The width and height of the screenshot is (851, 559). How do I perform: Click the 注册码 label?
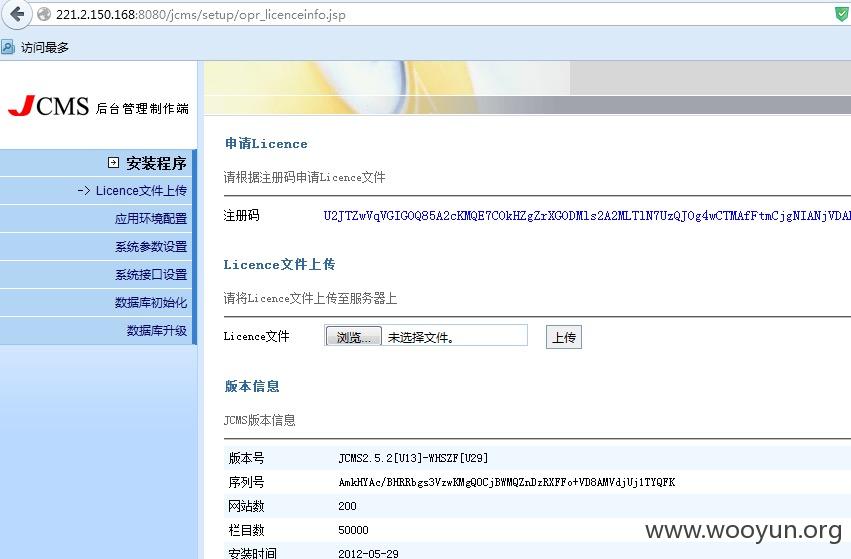(x=242, y=216)
